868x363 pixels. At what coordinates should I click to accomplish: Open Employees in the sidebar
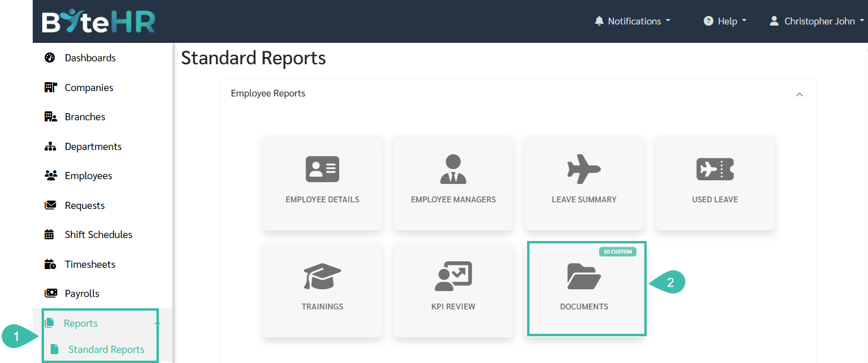pyautogui.click(x=89, y=176)
